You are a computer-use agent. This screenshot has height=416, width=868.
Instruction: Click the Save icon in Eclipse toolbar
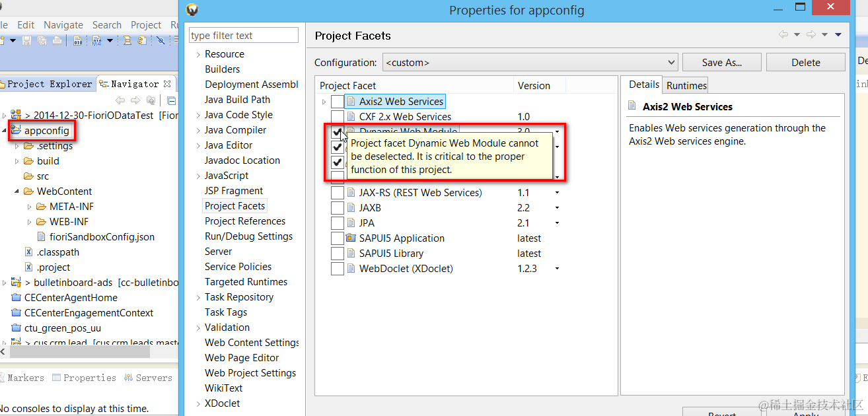click(27, 41)
